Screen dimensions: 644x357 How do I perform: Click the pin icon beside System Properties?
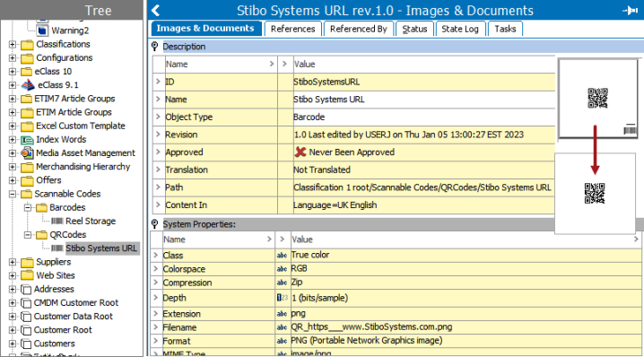[154, 224]
